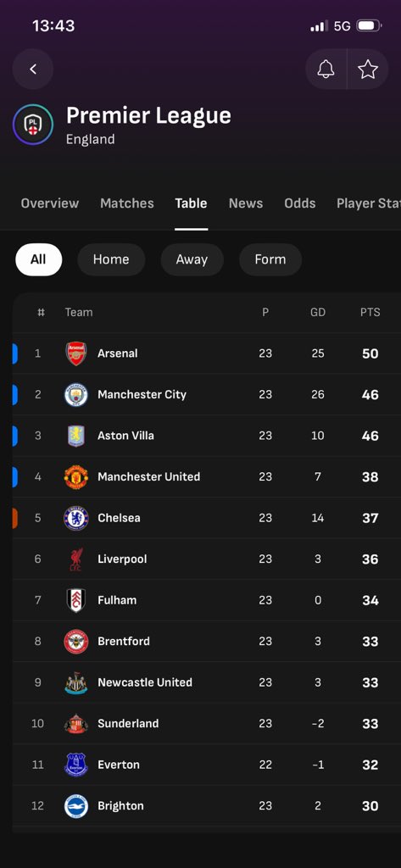Open the Overview tab
401x868 pixels.
tap(50, 203)
